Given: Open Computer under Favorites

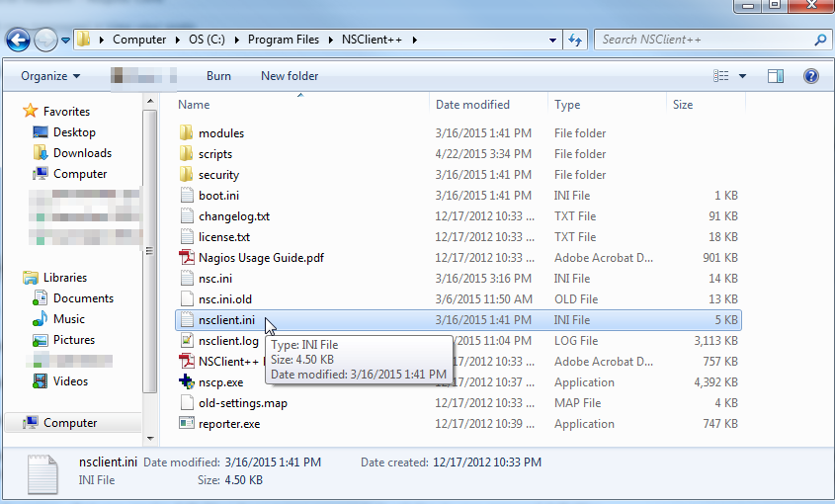Looking at the screenshot, I should pyautogui.click(x=80, y=174).
